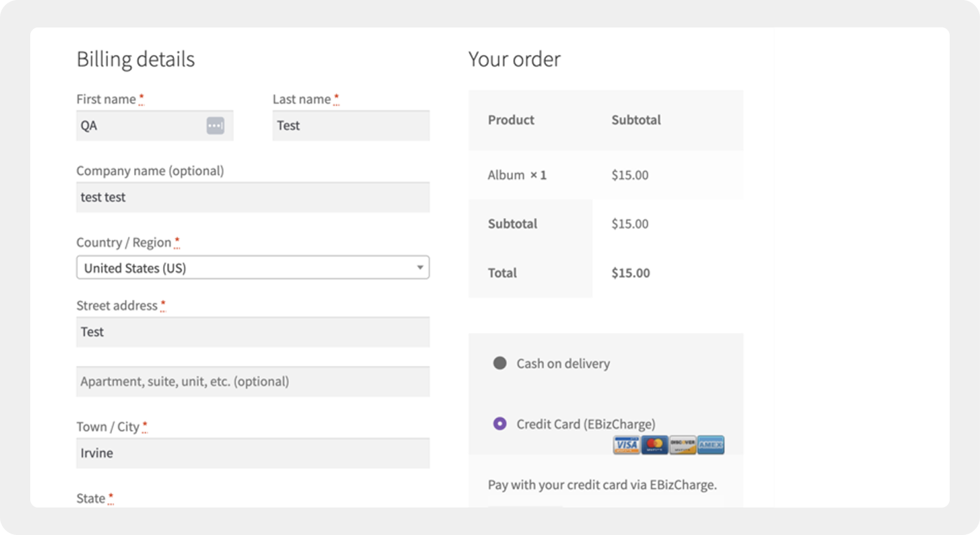Click the Company name field
Viewport: 980px width, 535px height.
pyautogui.click(x=253, y=197)
